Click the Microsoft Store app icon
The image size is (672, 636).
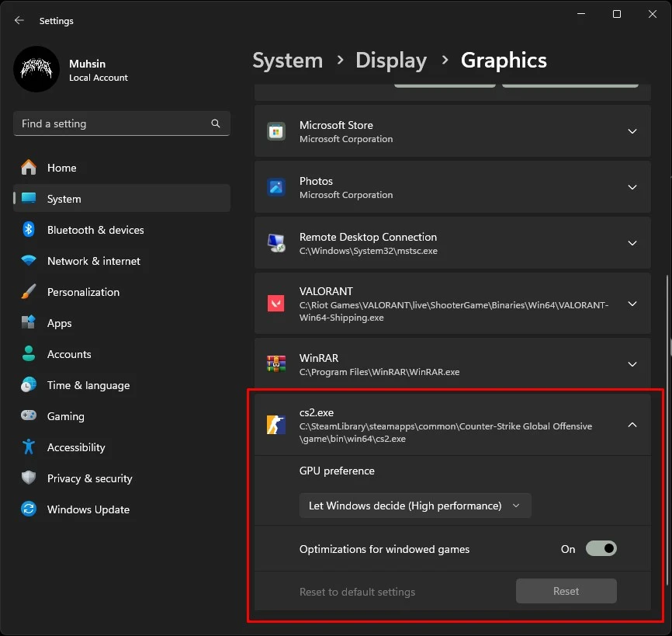[x=276, y=131]
